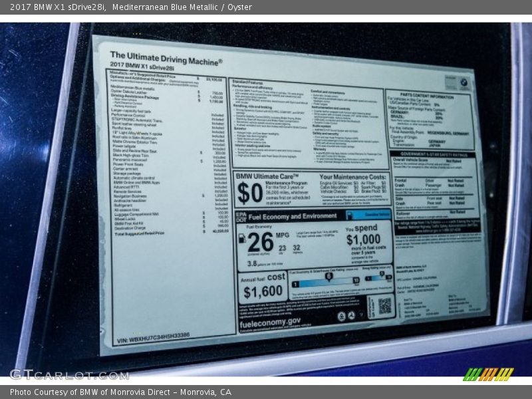The image size is (532, 399).
Task: Select the "Photo Courtesy of BMW of Monrovia Direct" caption
Action: tap(120, 392)
